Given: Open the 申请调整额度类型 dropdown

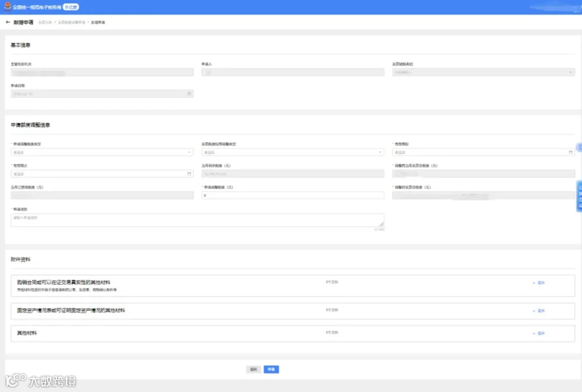Looking at the screenshot, I should (102, 152).
